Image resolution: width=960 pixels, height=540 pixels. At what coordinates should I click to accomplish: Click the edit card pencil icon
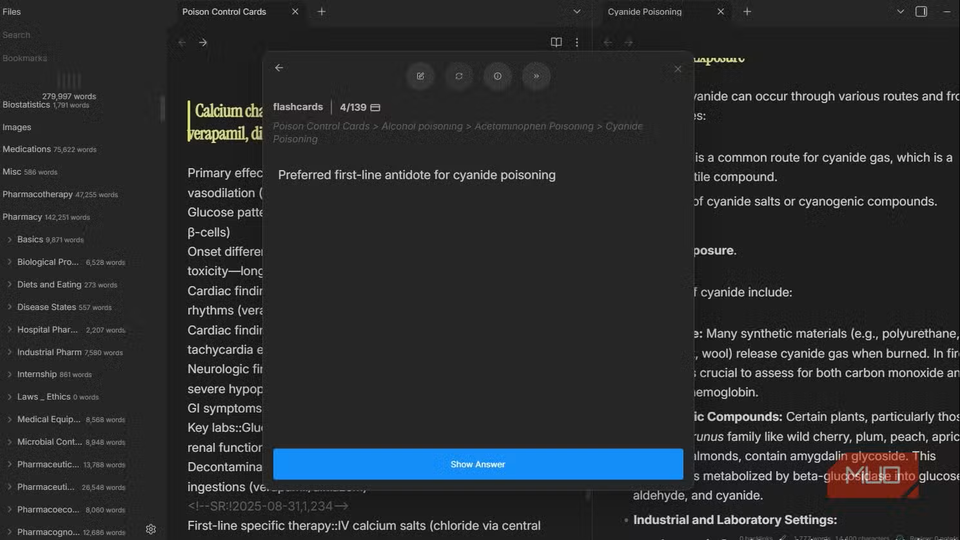click(x=420, y=76)
